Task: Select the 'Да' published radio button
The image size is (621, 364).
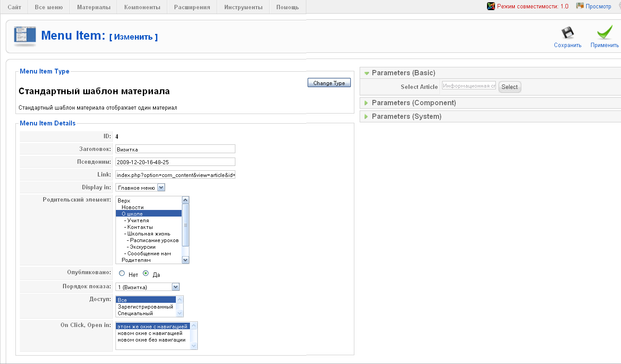Action: [x=146, y=273]
